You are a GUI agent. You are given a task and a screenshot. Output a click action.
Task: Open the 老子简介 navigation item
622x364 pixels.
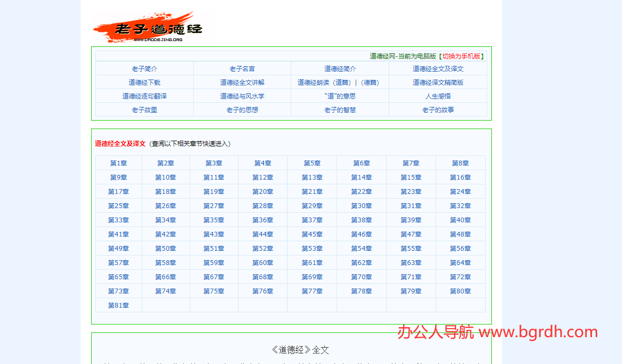coord(144,68)
